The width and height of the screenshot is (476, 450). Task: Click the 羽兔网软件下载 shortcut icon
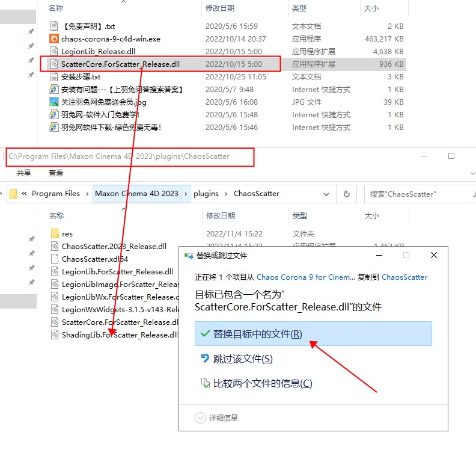(54, 127)
